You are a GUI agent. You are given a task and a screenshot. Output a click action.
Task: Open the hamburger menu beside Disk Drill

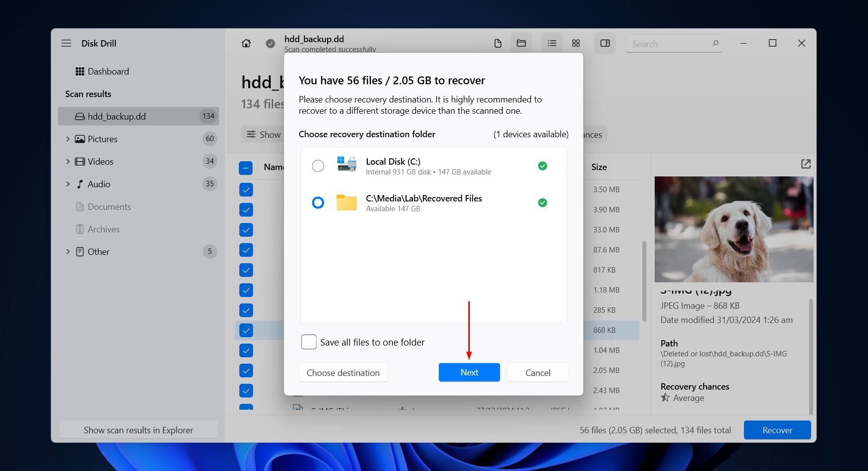coord(66,43)
